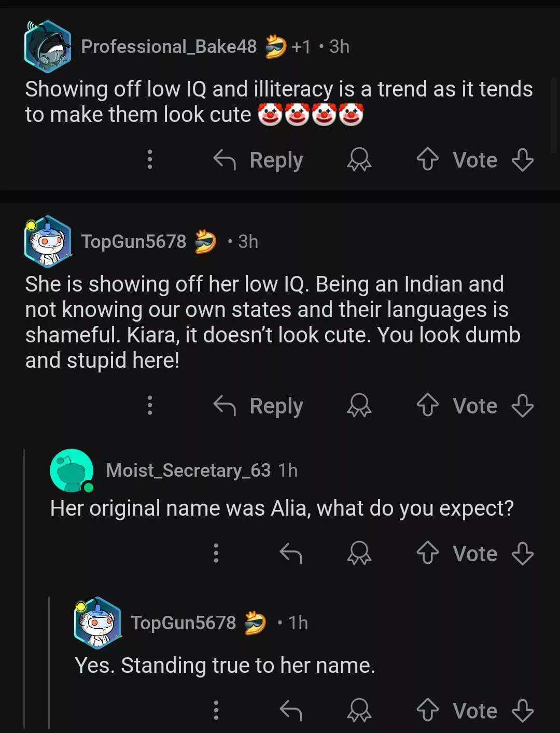Give award to Professional_Bake48's comment
560x733 pixels.
coord(359,159)
